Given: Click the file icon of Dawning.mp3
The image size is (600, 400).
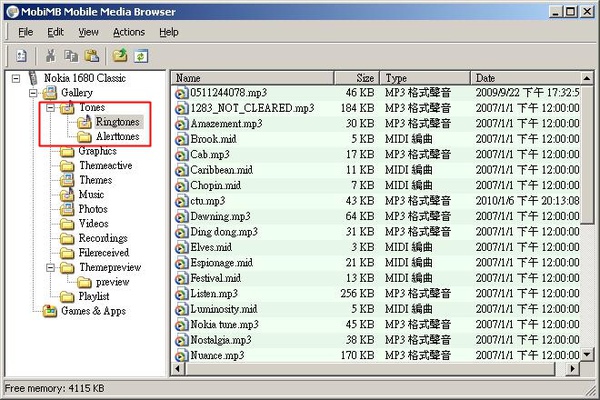Looking at the screenshot, I should tap(181, 217).
